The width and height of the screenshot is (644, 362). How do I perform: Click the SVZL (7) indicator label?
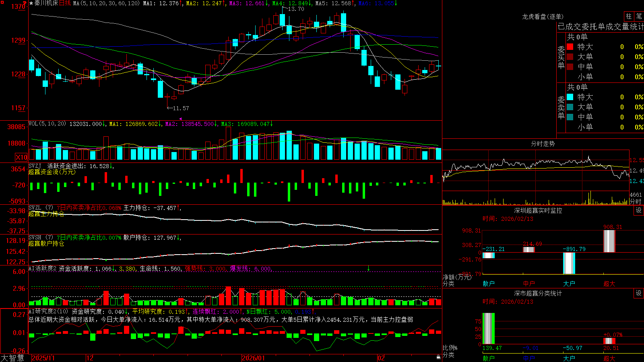41,208
